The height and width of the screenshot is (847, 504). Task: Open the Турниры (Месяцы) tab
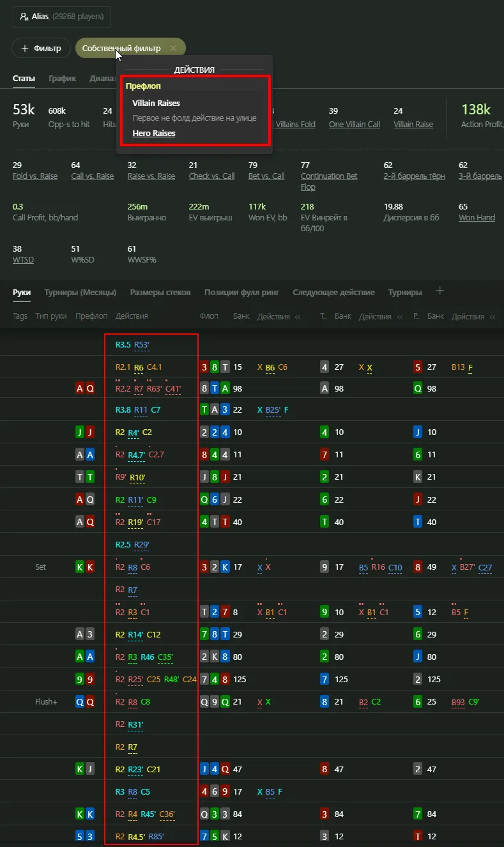(x=80, y=293)
